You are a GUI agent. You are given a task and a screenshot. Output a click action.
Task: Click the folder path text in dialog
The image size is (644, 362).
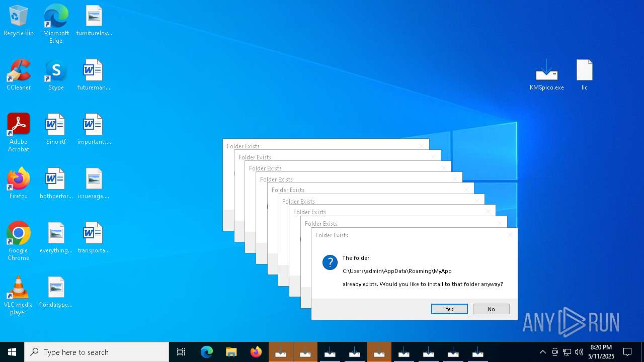click(x=397, y=271)
